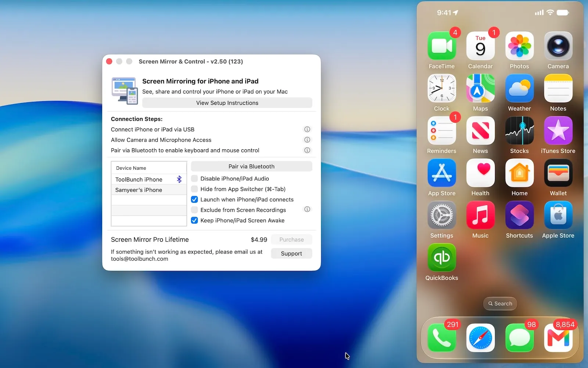Click the Device Name column header
The width and height of the screenshot is (588, 368).
pos(149,168)
